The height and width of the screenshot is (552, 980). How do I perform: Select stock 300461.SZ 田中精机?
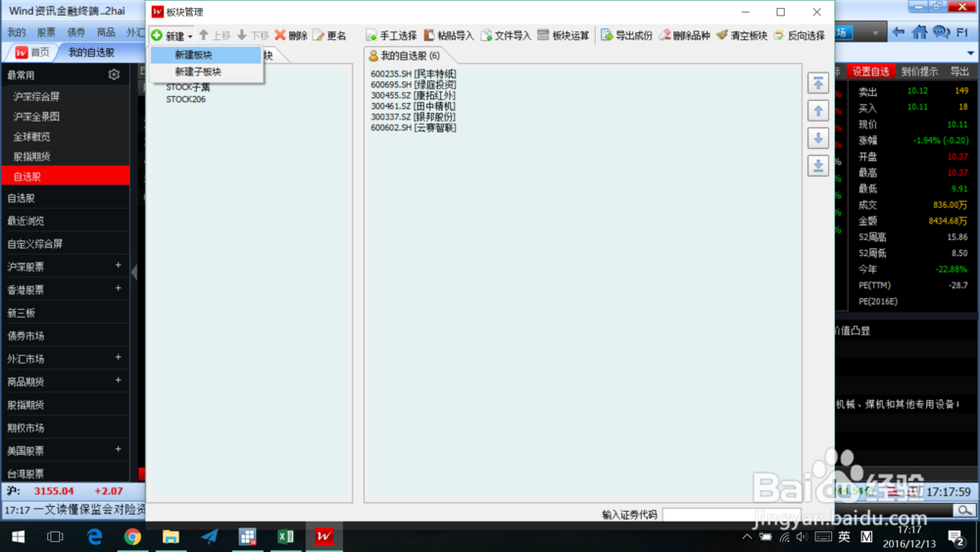click(414, 106)
